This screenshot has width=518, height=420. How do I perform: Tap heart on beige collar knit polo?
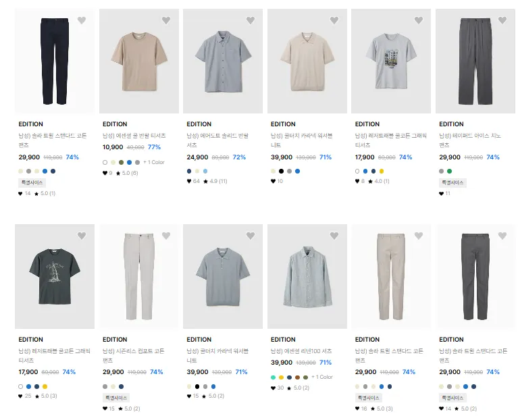click(334, 20)
